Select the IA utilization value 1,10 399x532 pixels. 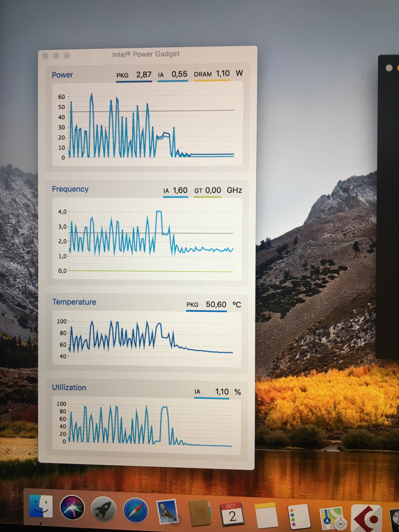[x=222, y=392]
